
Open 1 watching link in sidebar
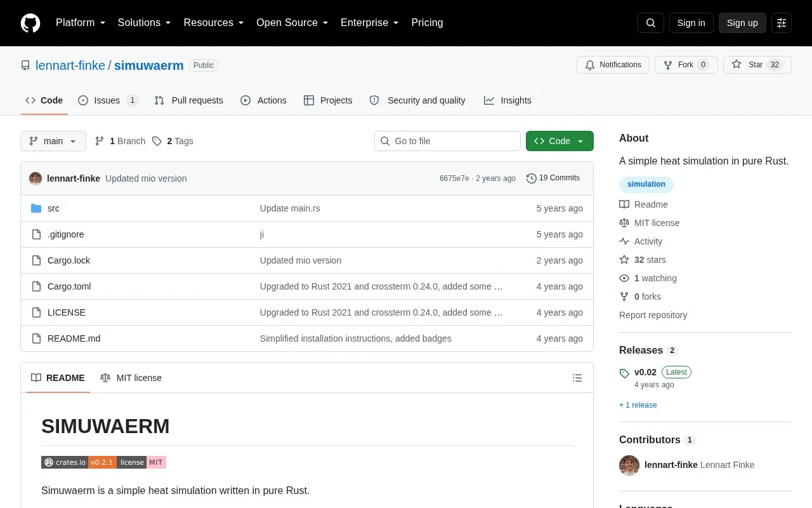[648, 278]
